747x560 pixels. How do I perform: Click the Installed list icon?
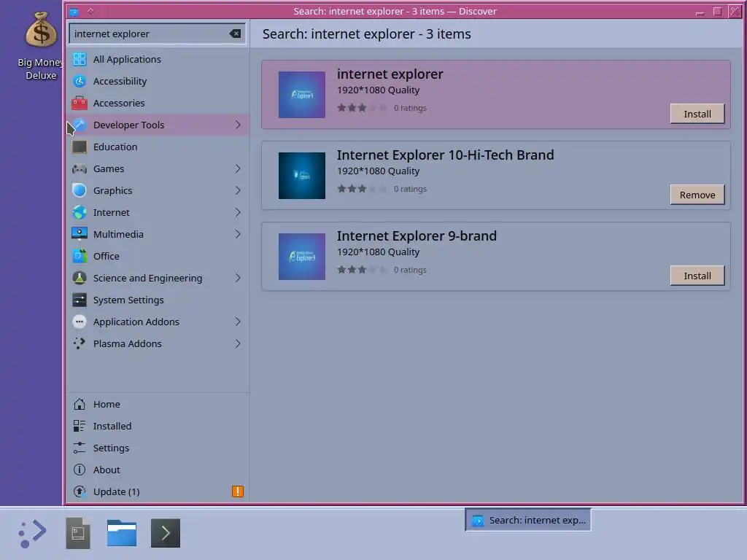[x=80, y=426]
